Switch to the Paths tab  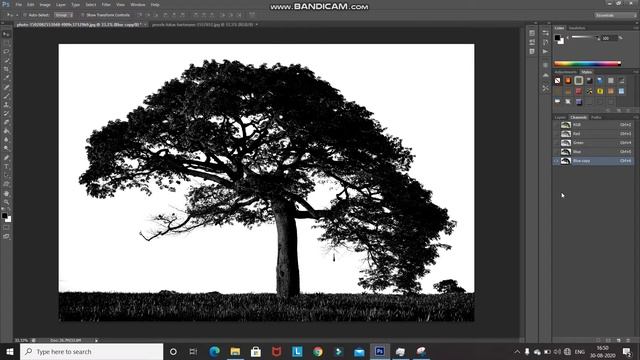point(596,118)
